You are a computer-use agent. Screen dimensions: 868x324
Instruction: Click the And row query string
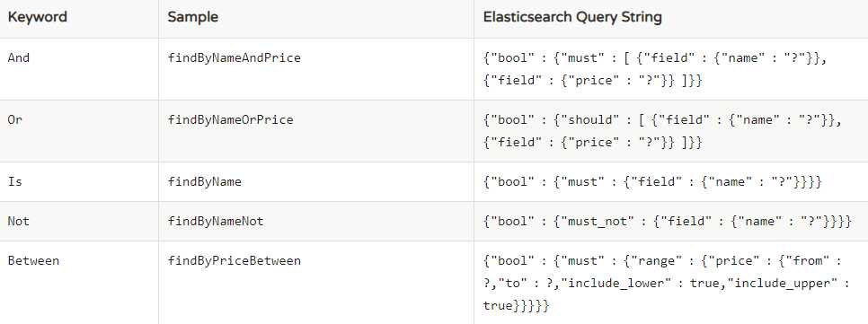(x=655, y=69)
